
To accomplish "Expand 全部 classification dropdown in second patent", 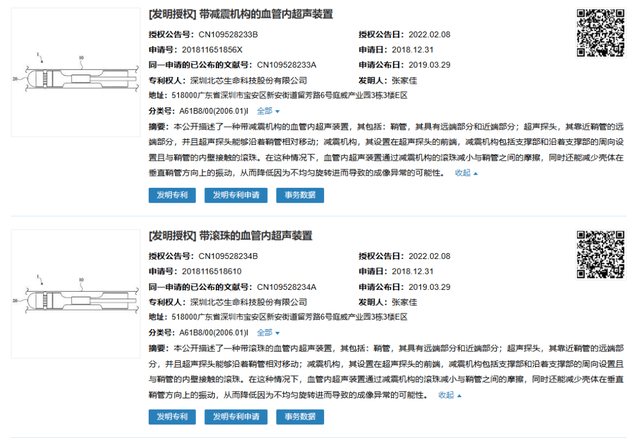I will (268, 333).
